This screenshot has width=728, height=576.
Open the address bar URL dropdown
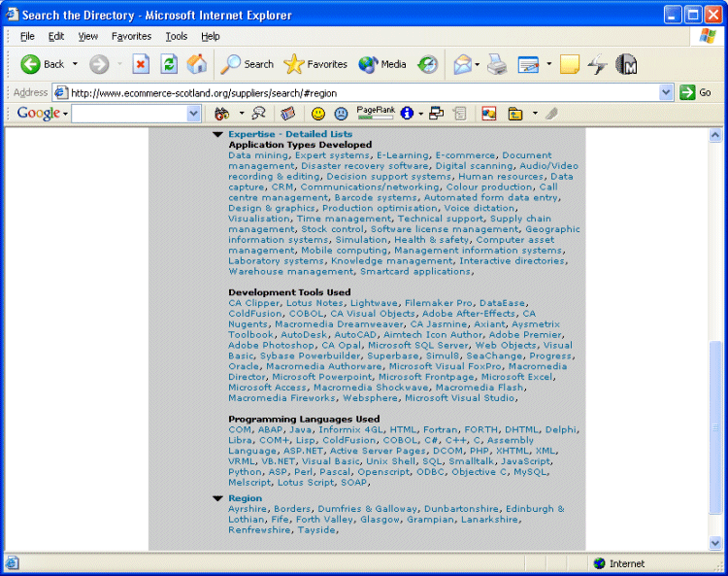tap(666, 92)
